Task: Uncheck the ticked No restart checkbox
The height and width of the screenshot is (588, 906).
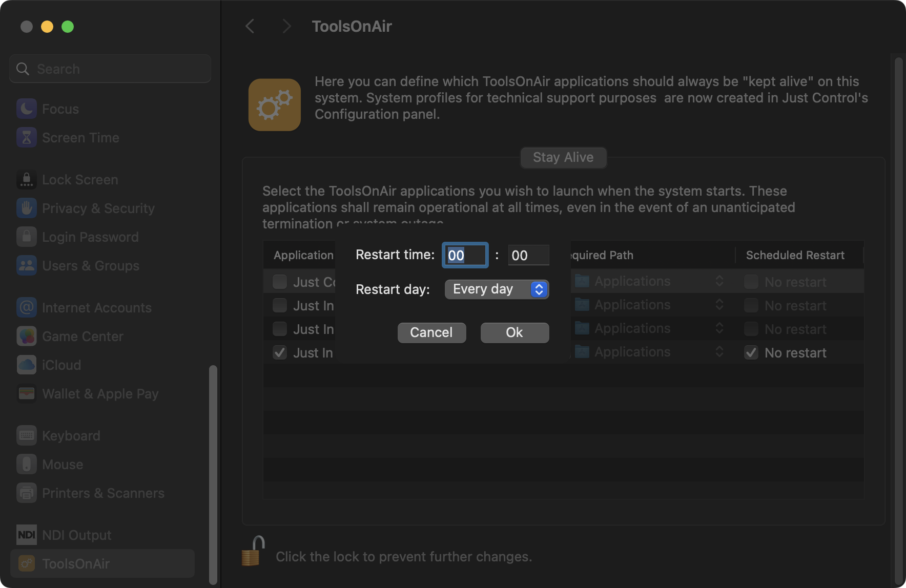Action: click(751, 352)
